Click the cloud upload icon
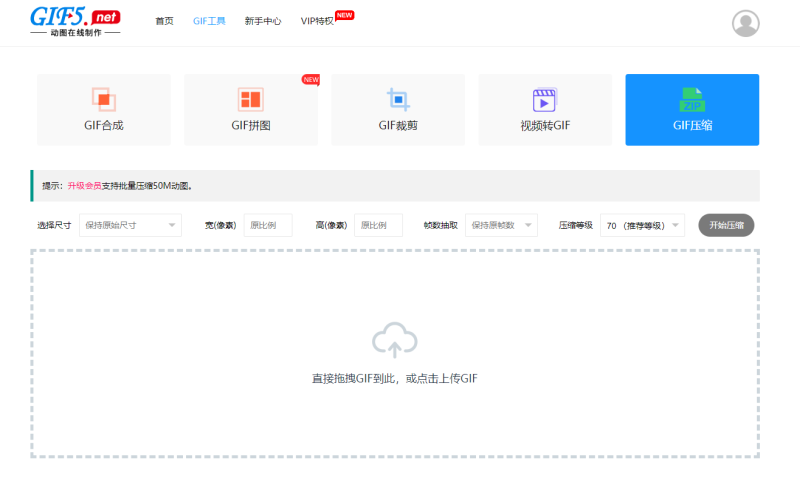Viewport: 800px width, 485px height. click(x=394, y=340)
